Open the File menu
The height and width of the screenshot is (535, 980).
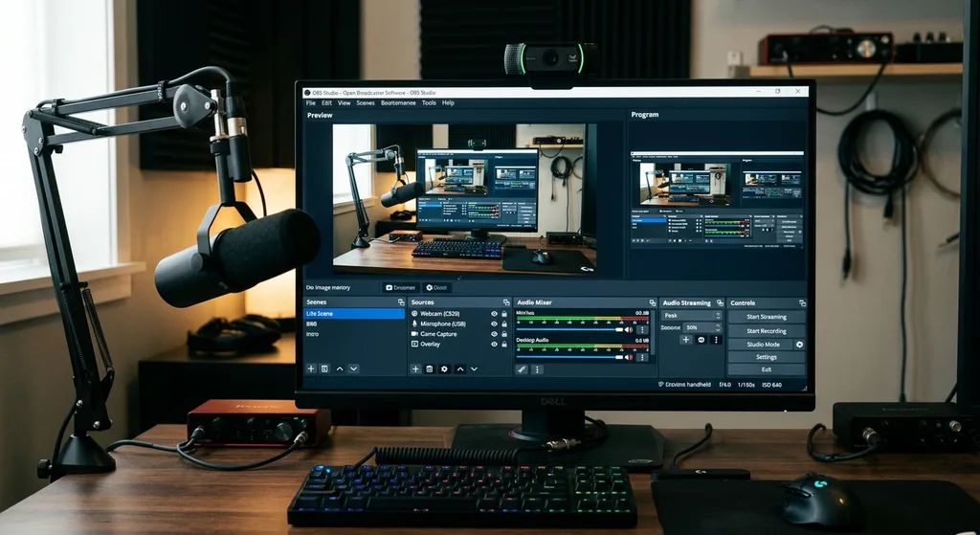click(311, 103)
